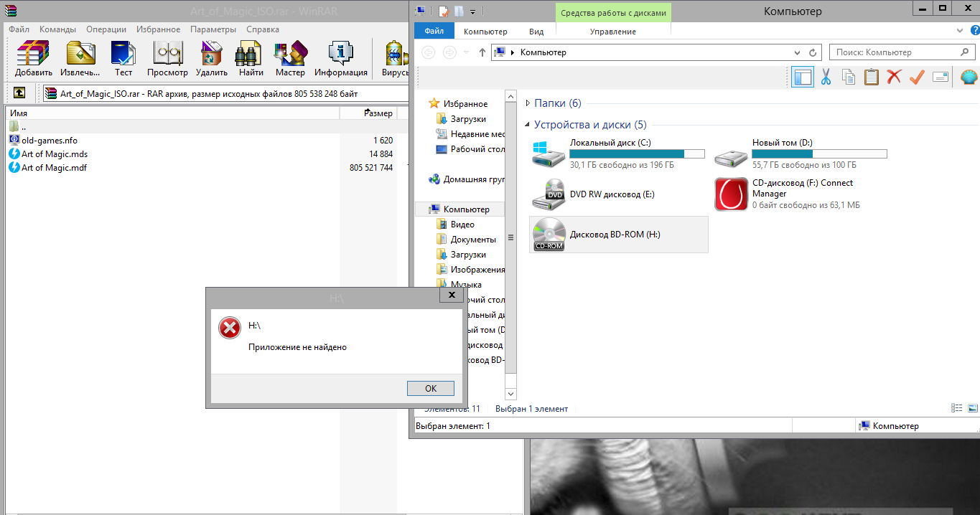Click the C: drive usage bar
This screenshot has height=515, width=980.
pyautogui.click(x=637, y=153)
